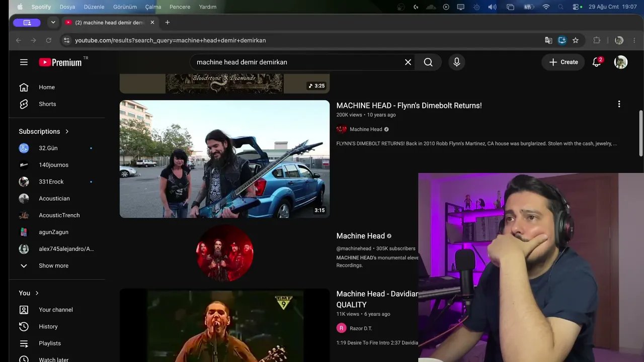
Task: Go to YouTube Premium home via logo
Action: point(60,62)
